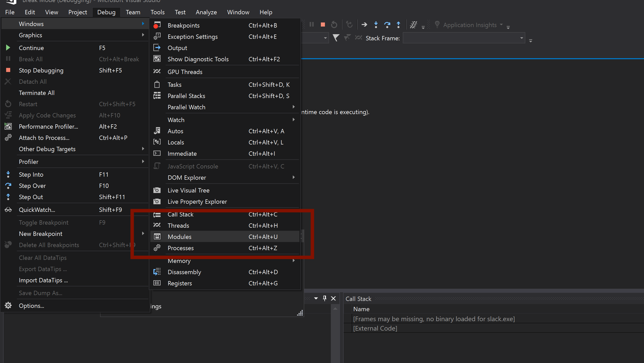Click the Call Stack debug window icon
The image size is (644, 363).
click(157, 214)
